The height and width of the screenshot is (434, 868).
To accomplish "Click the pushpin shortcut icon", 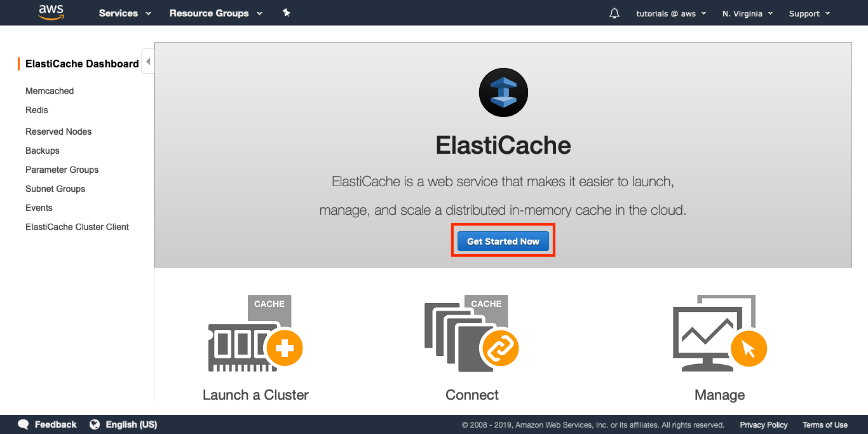I will [x=286, y=13].
